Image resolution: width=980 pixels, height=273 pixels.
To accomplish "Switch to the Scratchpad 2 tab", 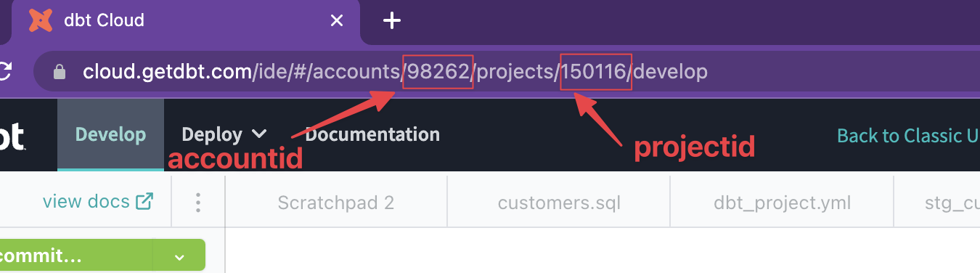I will click(x=336, y=202).
